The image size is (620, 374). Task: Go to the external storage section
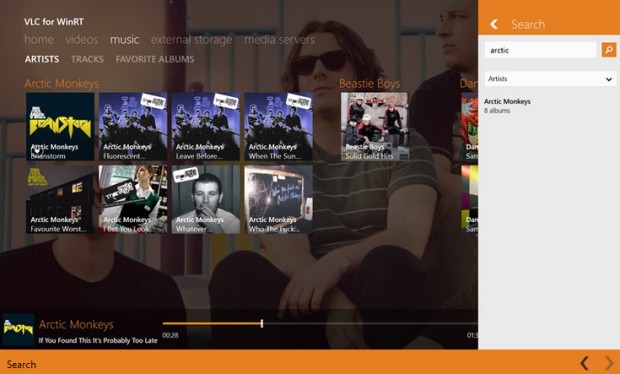(191, 40)
